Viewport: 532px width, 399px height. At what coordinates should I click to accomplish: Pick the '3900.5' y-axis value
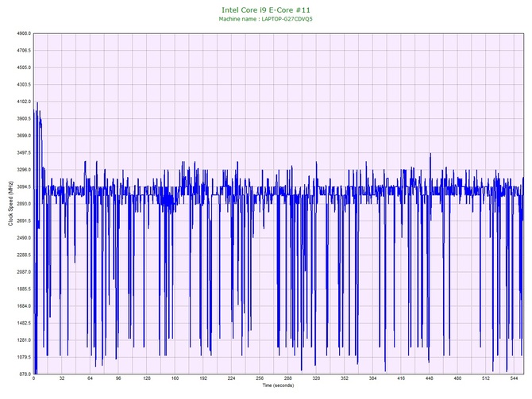24,119
